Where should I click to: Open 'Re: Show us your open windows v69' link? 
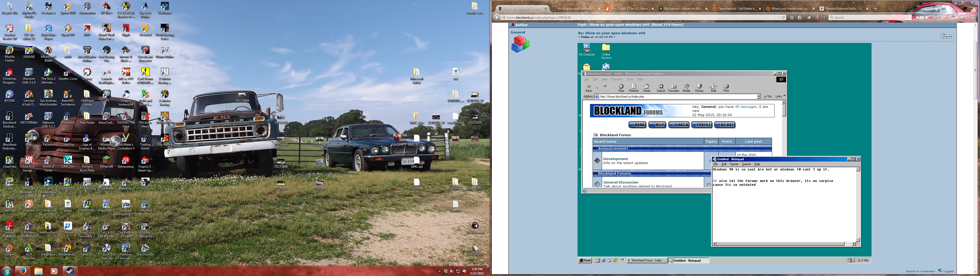tap(611, 33)
